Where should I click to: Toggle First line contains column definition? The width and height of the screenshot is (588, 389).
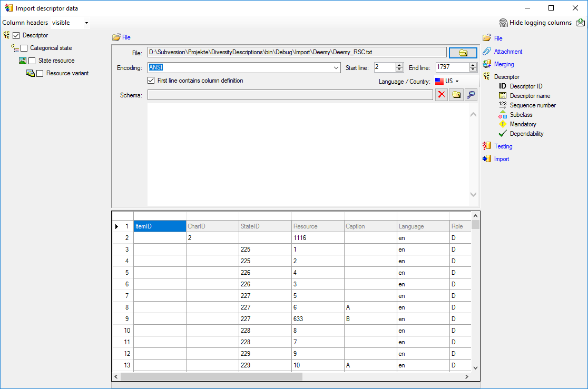click(x=151, y=81)
